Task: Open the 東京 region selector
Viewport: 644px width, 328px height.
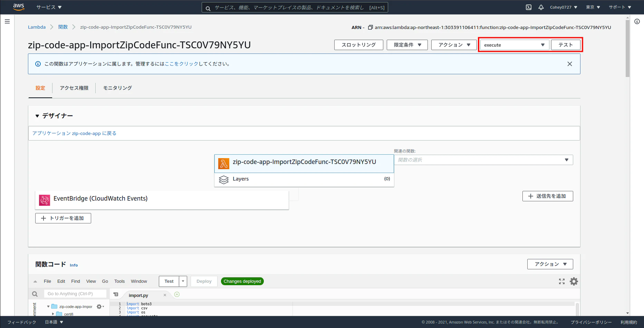Action: (x=593, y=7)
